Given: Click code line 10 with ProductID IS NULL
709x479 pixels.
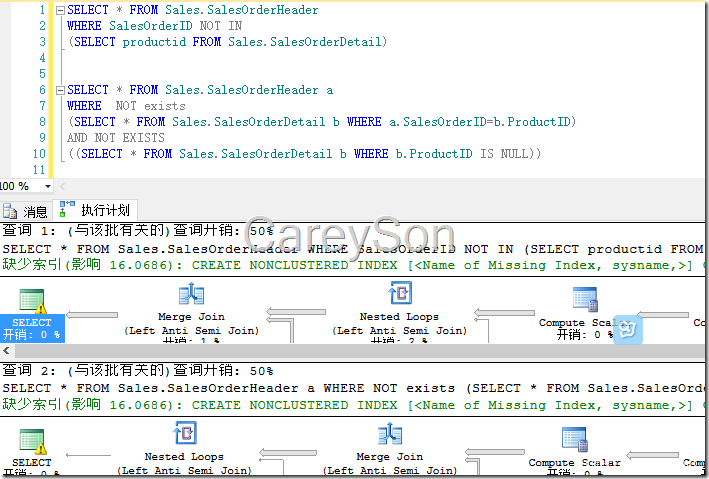Looking at the screenshot, I should 304,154.
